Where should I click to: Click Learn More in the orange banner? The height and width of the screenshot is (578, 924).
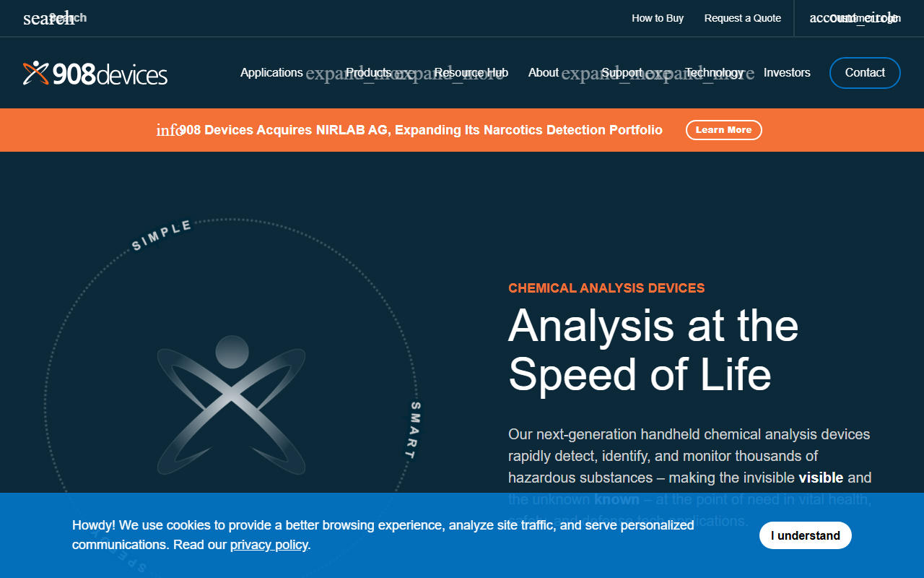[723, 130]
